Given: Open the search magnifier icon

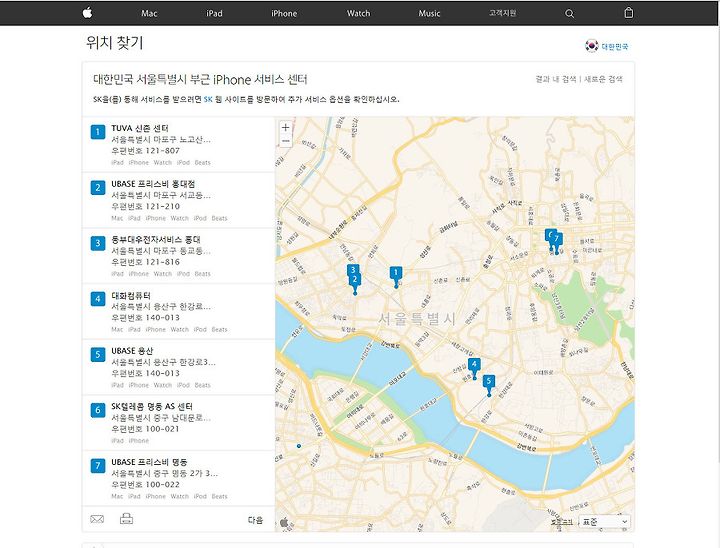Looking at the screenshot, I should [x=569, y=14].
